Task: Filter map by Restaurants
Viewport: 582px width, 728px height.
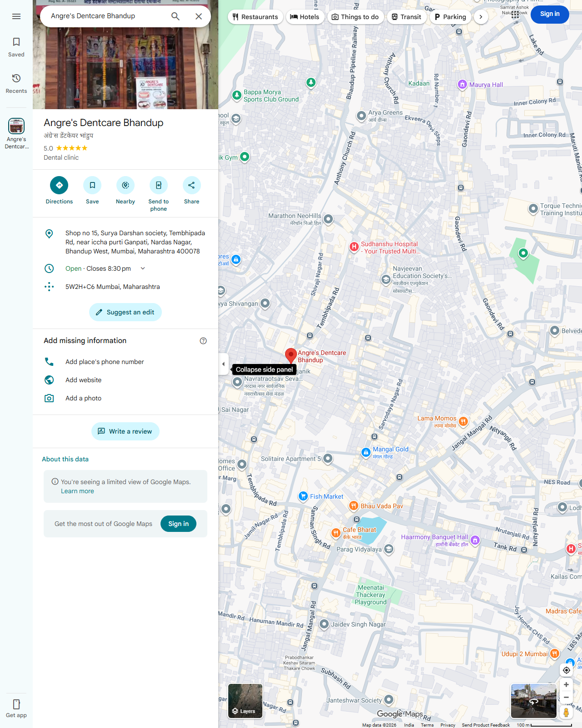Action: coord(256,17)
